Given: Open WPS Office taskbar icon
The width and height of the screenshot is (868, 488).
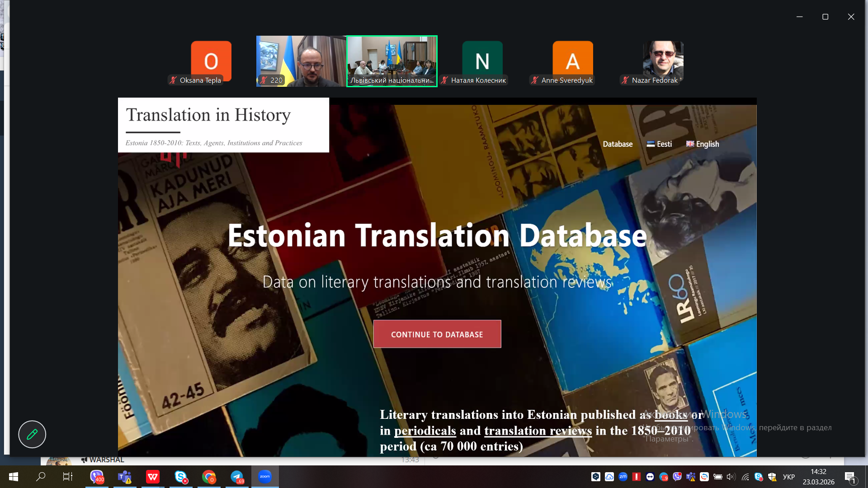Looking at the screenshot, I should point(153,477).
